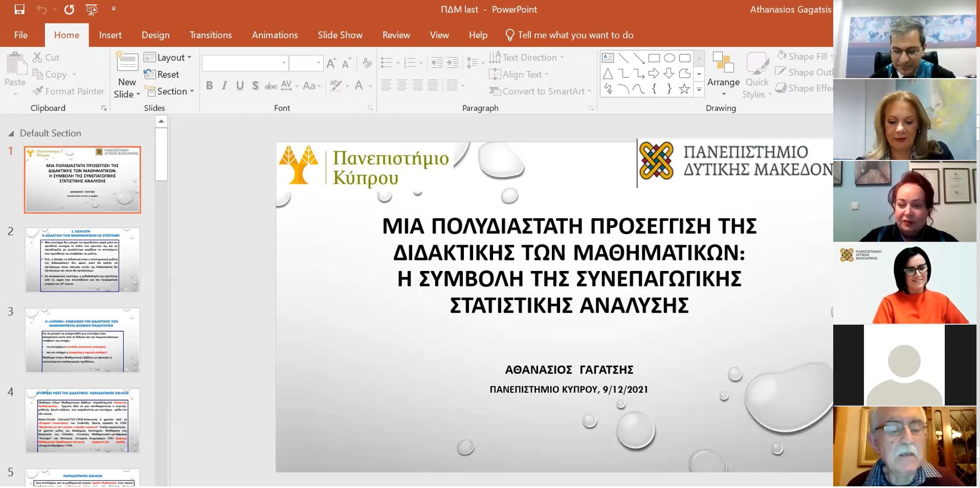Toggle text Shadow formatting
Screen dimensions: 980x488
(255, 86)
